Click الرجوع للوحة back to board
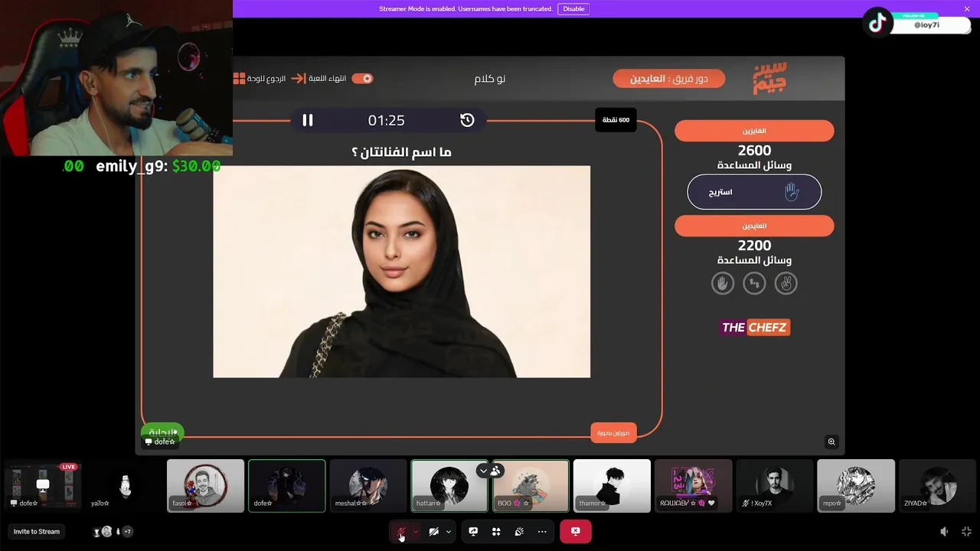 click(268, 78)
